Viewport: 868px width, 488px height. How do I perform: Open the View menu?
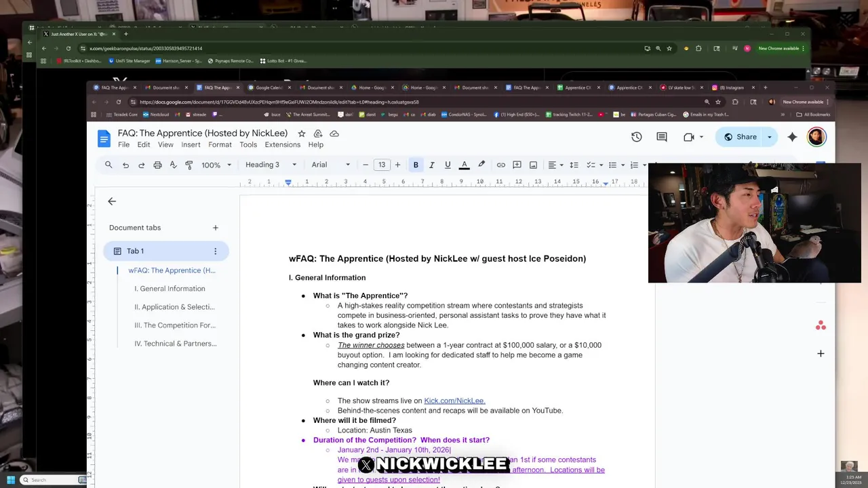[x=165, y=145]
